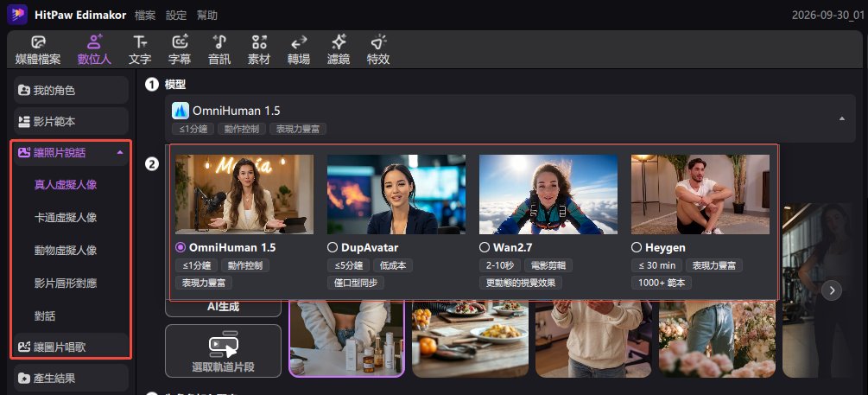Open the 特效 effects tool
The width and height of the screenshot is (868, 395).
tap(378, 50)
